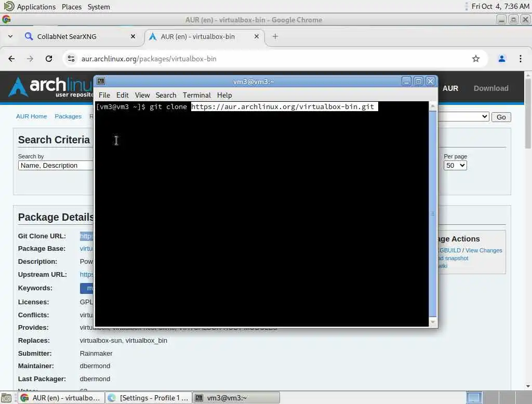Bookmark this page with star icon

click(x=476, y=59)
